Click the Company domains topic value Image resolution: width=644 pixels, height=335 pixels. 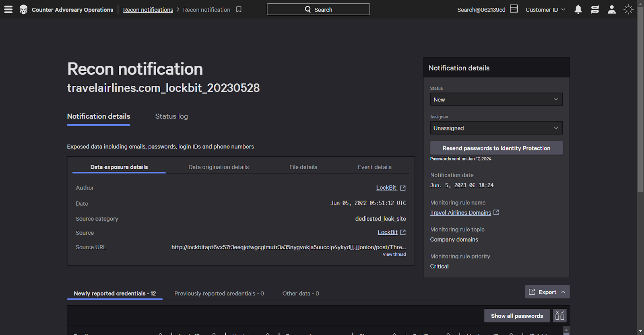coord(454,240)
